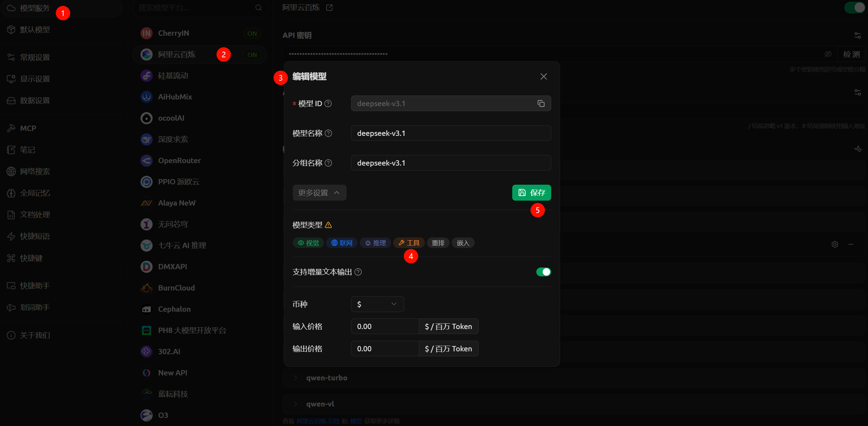The height and width of the screenshot is (426, 868).
Task: Open 数据设置 page
Action: click(62, 100)
